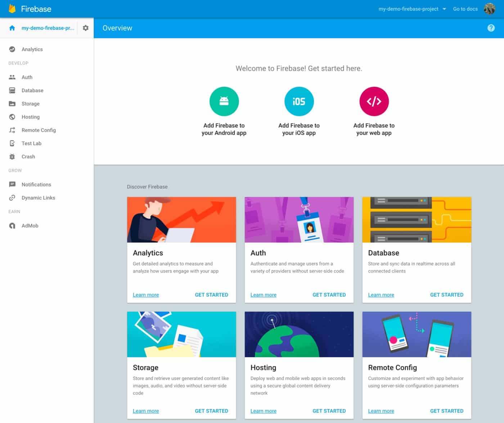Click the iOS app circle icon
This screenshot has height=423, width=504.
click(x=299, y=101)
